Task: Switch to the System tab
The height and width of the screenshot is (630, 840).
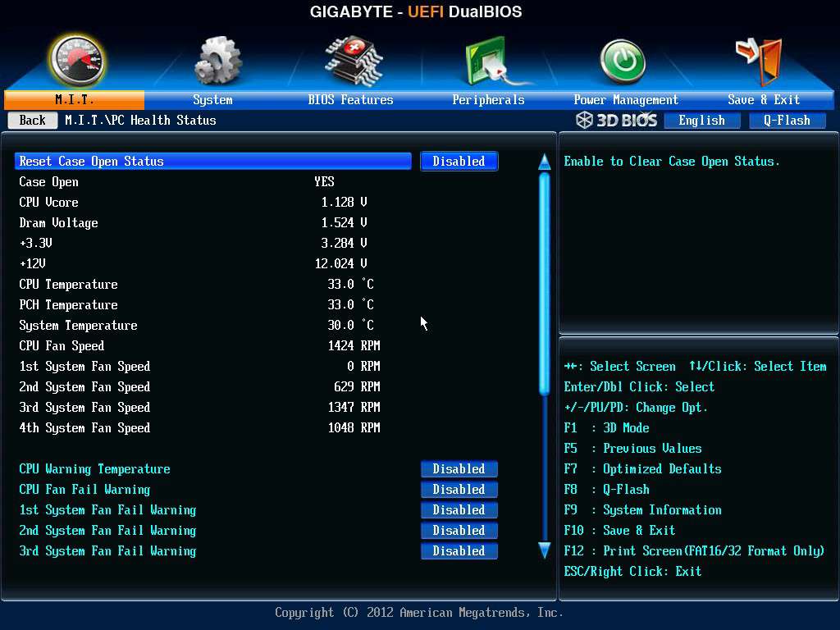Action: pyautogui.click(x=212, y=99)
